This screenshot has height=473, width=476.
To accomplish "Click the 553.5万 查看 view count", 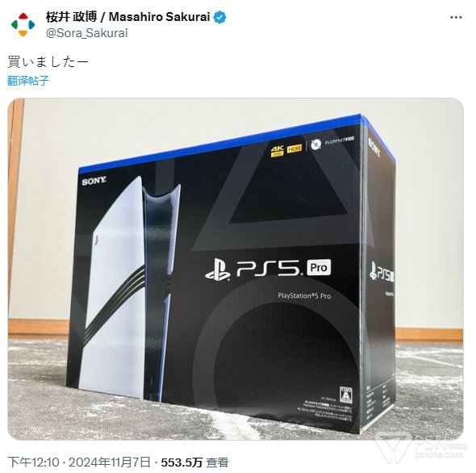I will (194, 462).
